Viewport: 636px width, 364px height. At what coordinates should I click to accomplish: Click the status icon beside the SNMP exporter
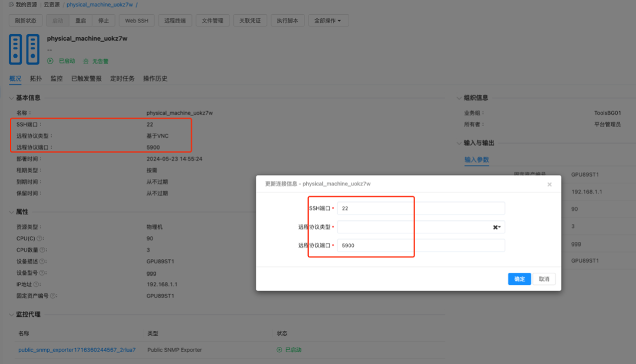click(x=279, y=349)
